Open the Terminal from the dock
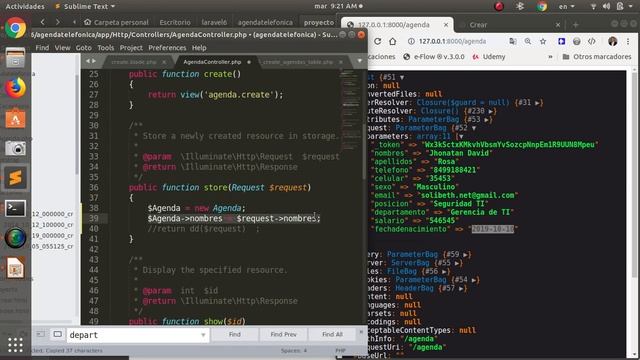 tap(16, 208)
